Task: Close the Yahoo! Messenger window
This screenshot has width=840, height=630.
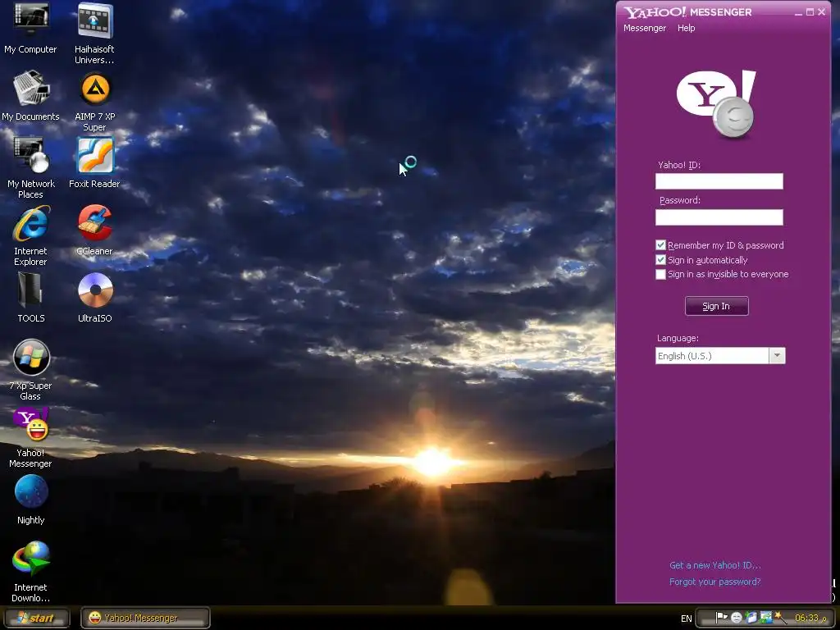Action: (822, 11)
